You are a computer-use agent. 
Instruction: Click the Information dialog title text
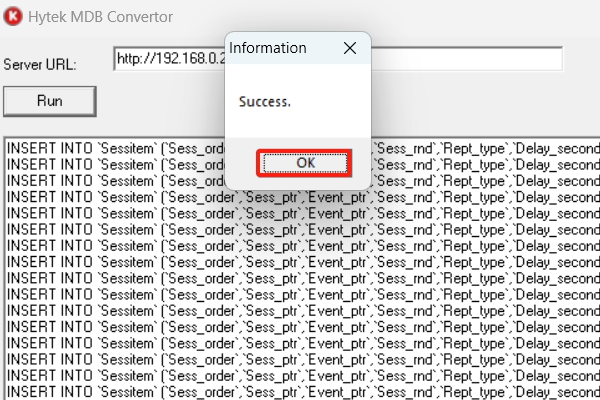tap(268, 48)
